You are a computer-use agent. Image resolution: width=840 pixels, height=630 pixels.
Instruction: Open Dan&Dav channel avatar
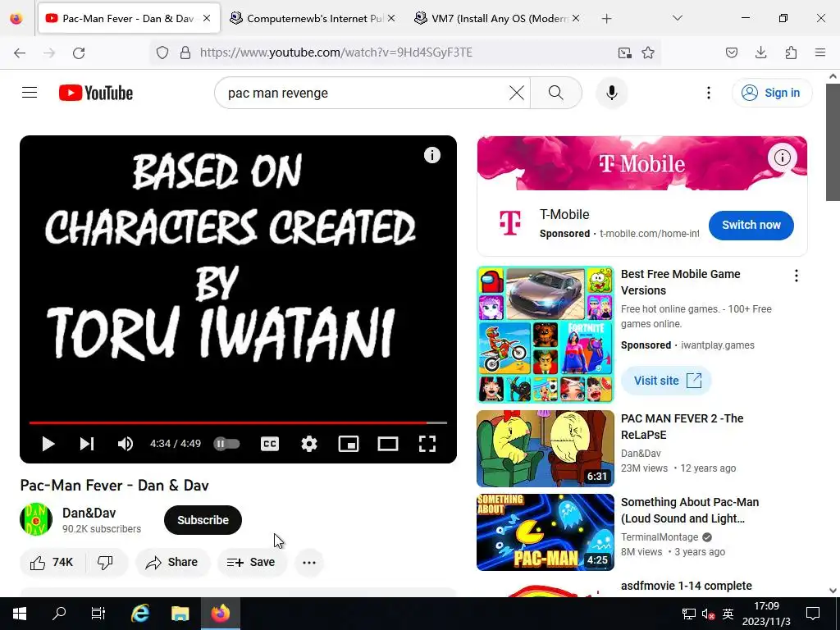click(36, 519)
